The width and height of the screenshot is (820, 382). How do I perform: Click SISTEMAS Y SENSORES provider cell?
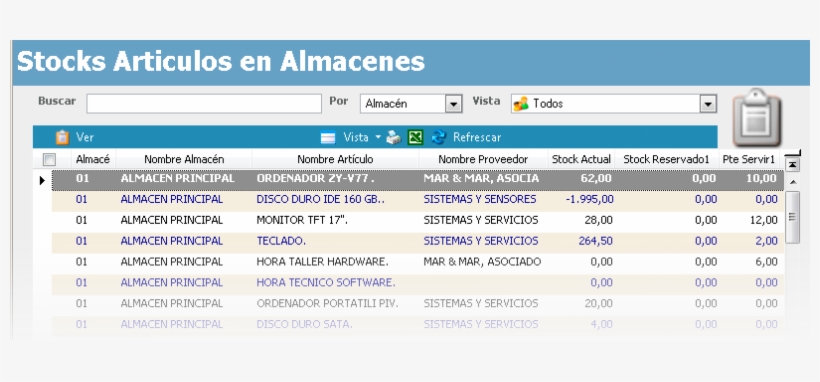click(x=480, y=199)
